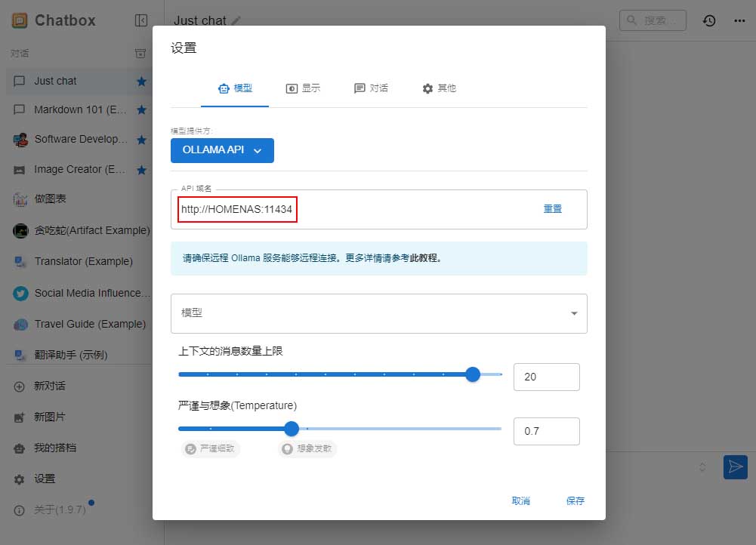Open the Translator (Example) chat
The width and height of the screenshot is (756, 545).
[x=79, y=261]
